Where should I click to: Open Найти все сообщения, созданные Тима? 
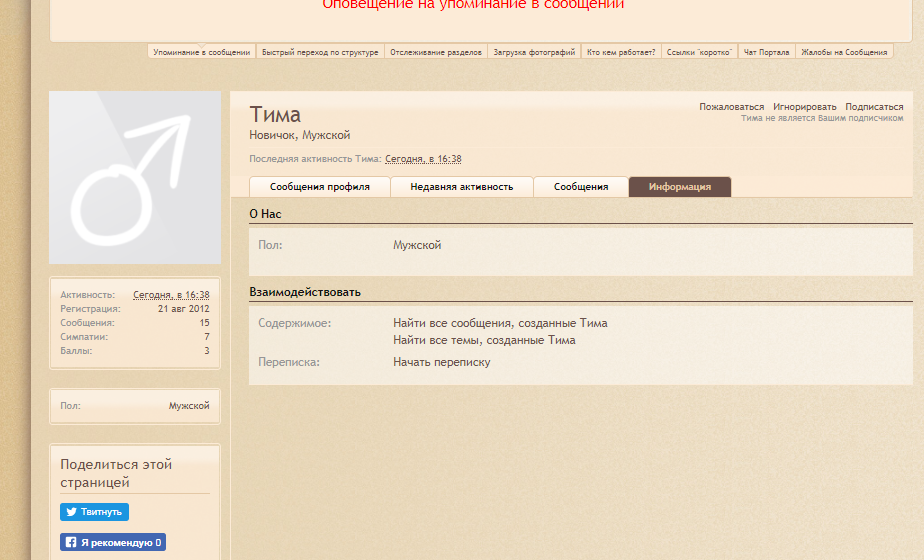coord(500,323)
